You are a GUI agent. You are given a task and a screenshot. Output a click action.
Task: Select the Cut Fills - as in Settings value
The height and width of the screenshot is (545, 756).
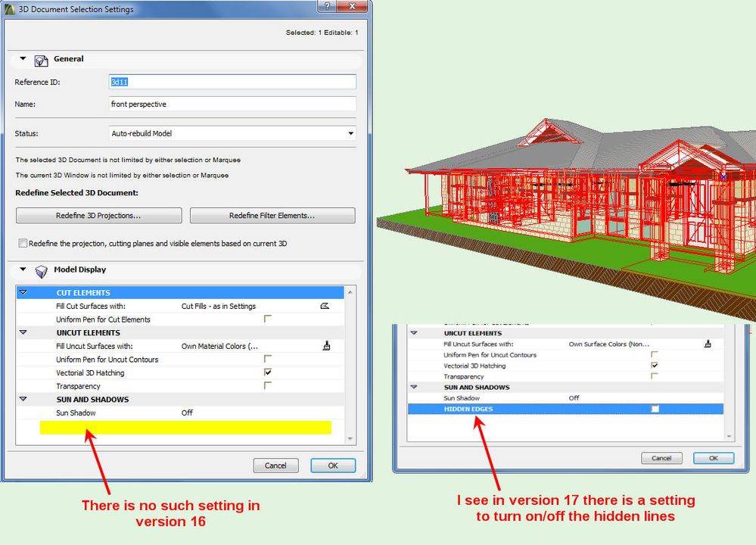[x=219, y=307]
